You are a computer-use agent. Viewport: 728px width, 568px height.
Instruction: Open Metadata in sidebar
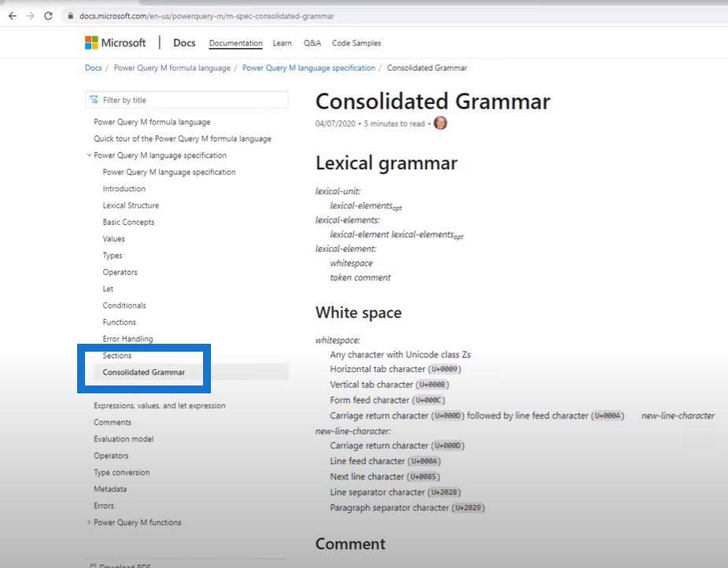(110, 489)
